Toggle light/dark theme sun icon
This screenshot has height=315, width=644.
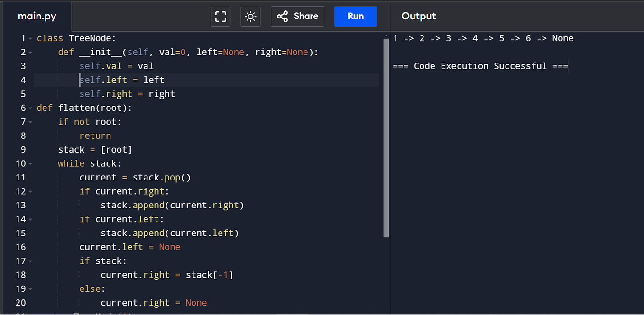[x=250, y=17]
